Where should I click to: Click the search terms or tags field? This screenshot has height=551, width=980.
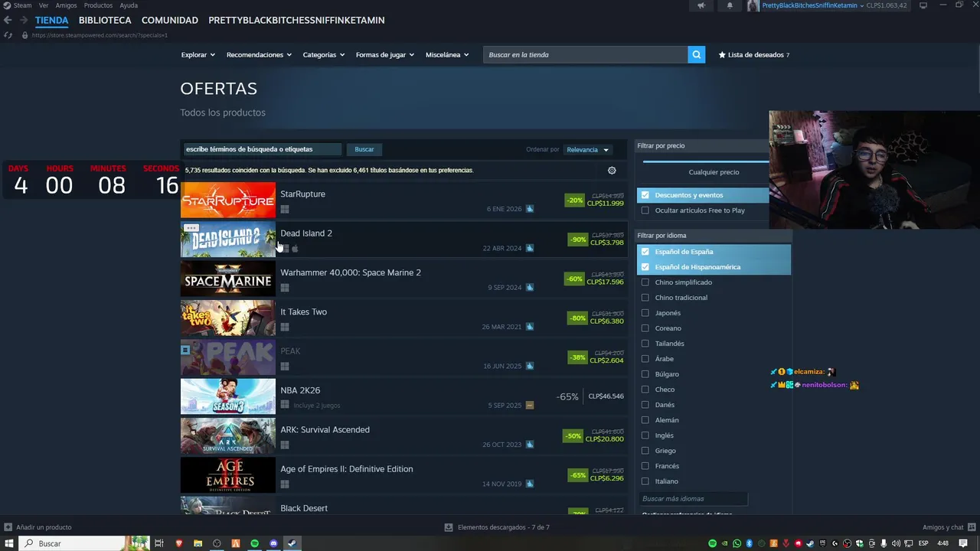(263, 149)
